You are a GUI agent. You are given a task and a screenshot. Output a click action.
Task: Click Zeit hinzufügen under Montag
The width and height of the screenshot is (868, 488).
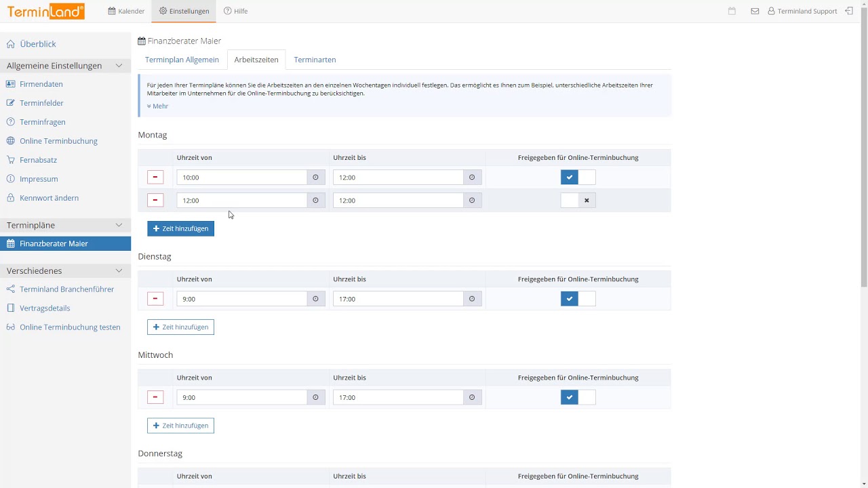click(x=180, y=228)
